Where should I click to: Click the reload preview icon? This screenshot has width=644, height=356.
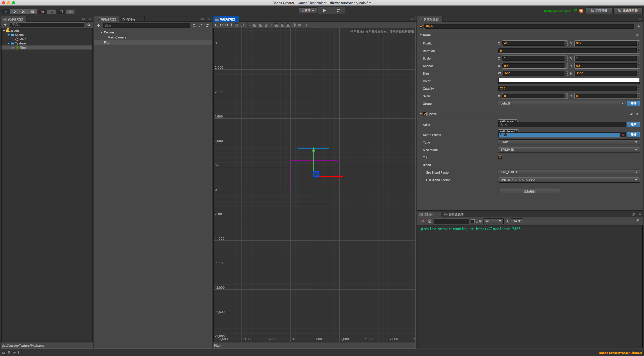click(338, 11)
